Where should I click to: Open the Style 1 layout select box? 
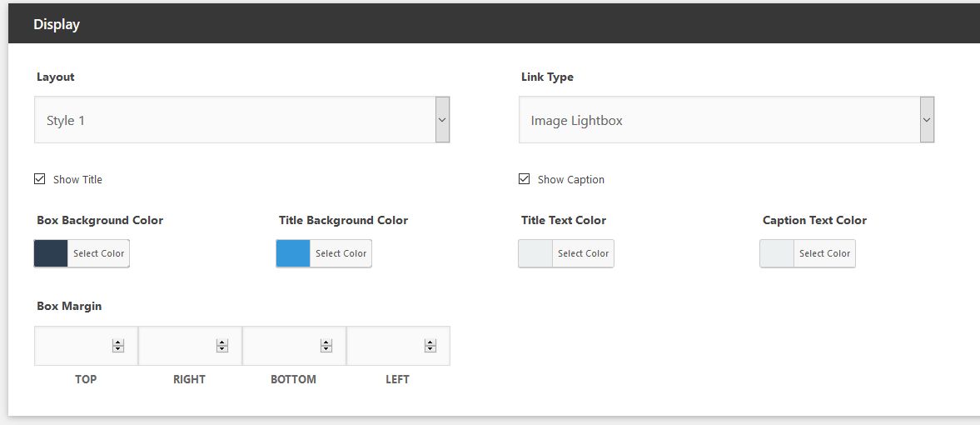tap(241, 119)
